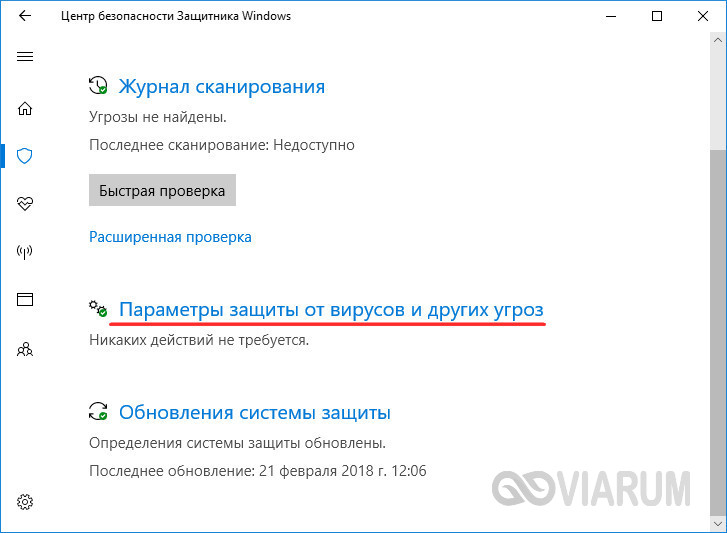Open family options people icon
The width and height of the screenshot is (727, 533).
(25, 349)
